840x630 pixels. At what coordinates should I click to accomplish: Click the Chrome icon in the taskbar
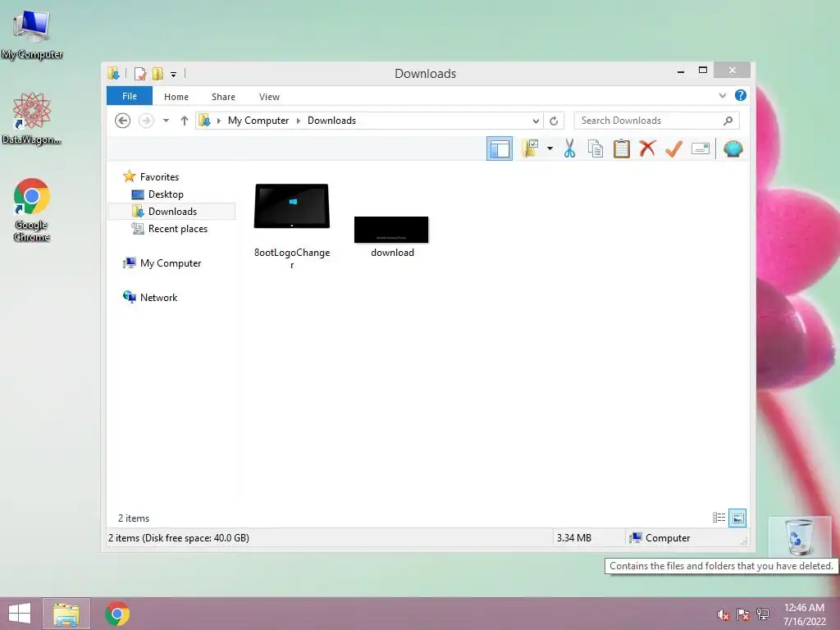117,614
